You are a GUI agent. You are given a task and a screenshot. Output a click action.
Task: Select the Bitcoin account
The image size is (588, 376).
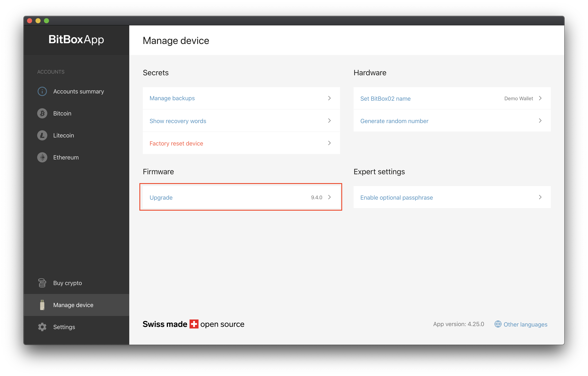[x=76, y=113]
